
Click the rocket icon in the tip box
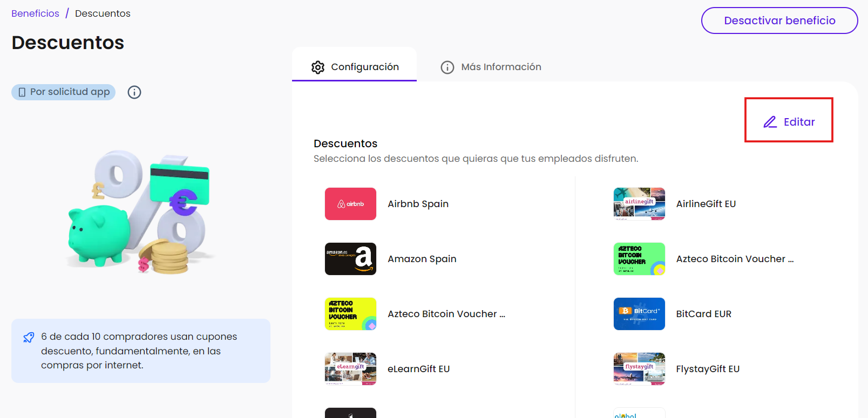pyautogui.click(x=29, y=338)
